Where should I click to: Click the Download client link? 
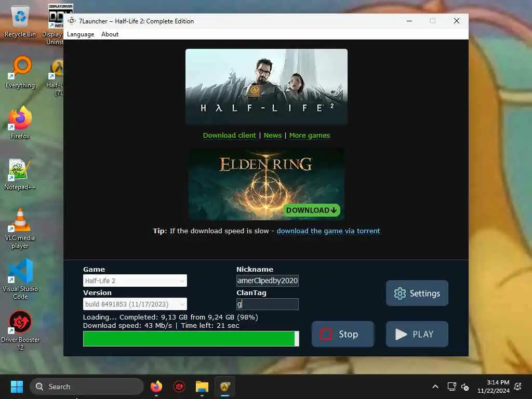click(229, 136)
